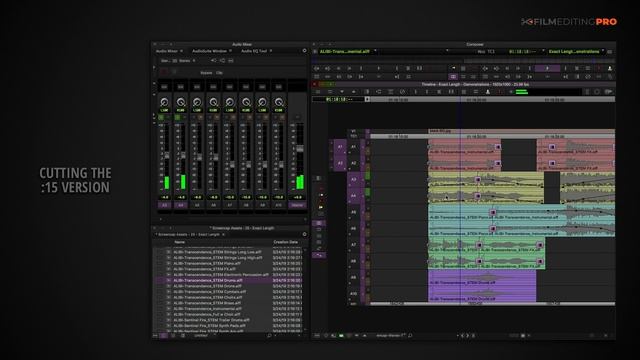Screen dimensions: 640x360
Task: Switch to the Audio Mixer tab
Action: (x=167, y=51)
